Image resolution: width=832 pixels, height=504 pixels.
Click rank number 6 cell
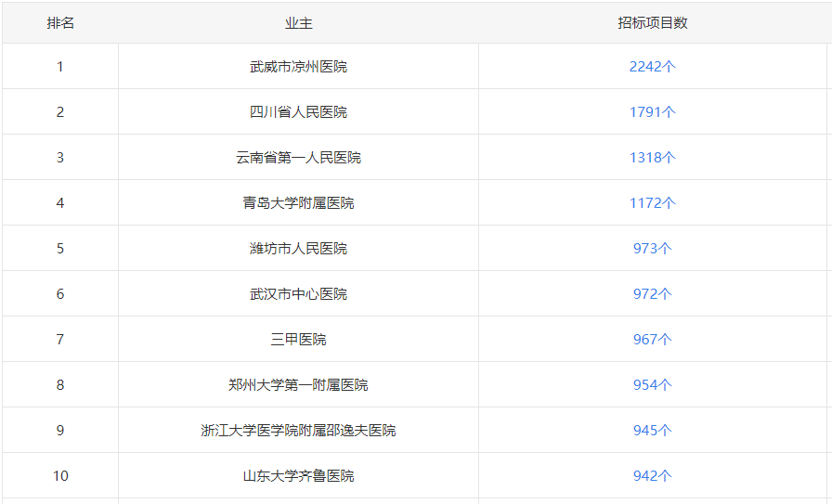pyautogui.click(x=60, y=294)
